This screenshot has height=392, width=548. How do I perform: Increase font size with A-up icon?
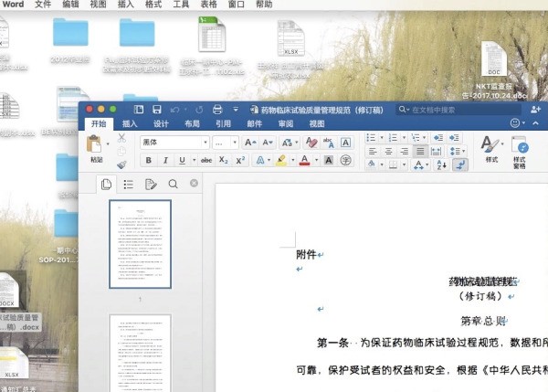coord(250,143)
